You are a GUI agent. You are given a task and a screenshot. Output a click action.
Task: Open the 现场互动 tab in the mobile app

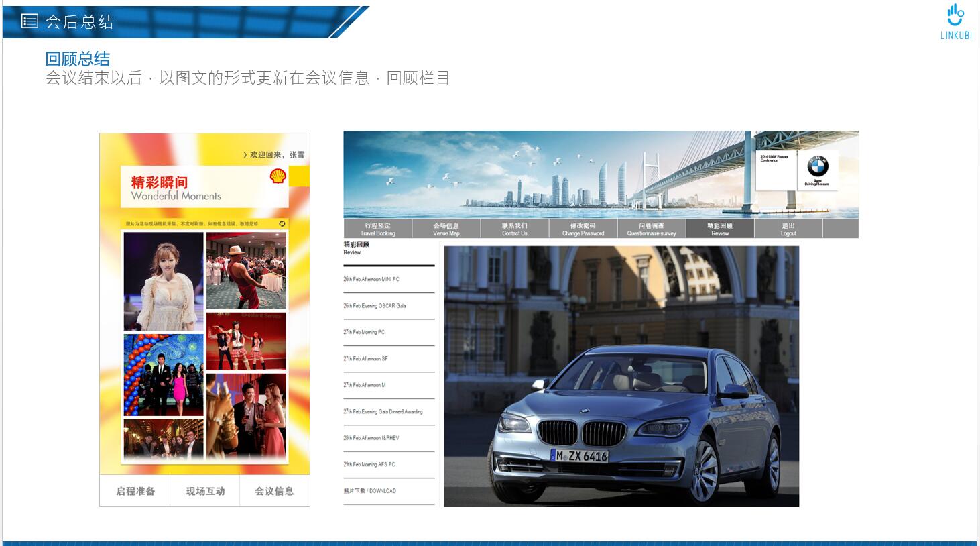pos(205,491)
